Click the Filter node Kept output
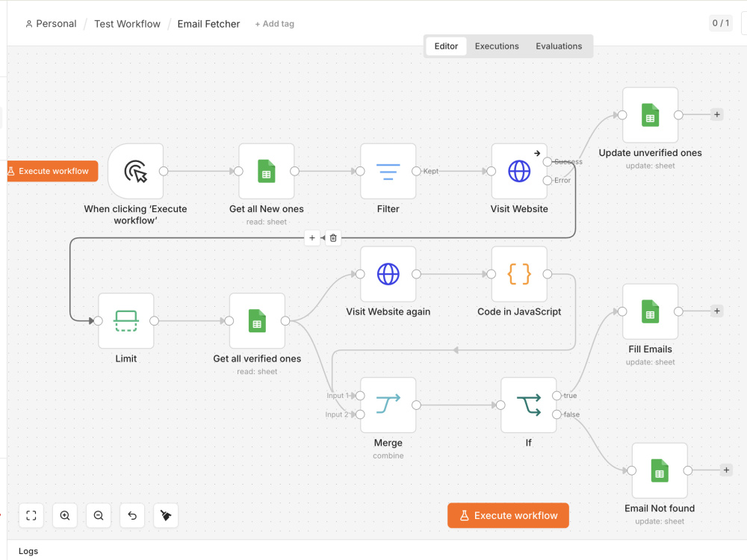The width and height of the screenshot is (747, 560). (416, 172)
